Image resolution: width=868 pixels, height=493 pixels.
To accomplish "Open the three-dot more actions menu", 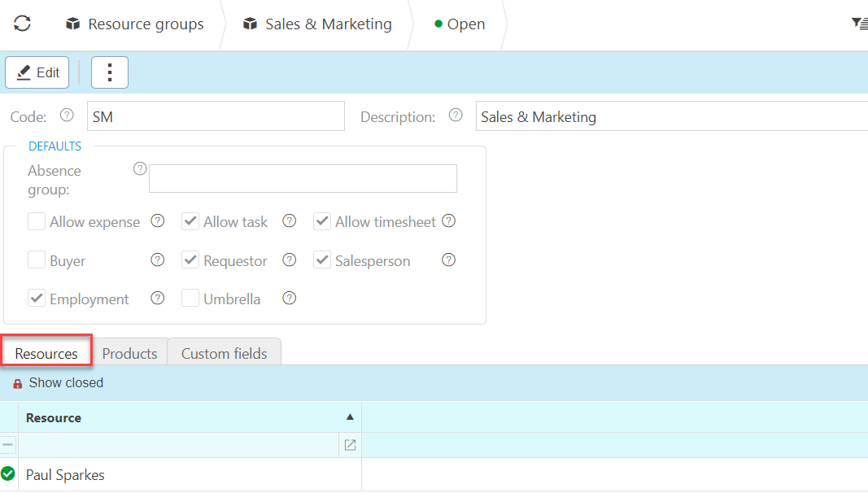I will (110, 72).
